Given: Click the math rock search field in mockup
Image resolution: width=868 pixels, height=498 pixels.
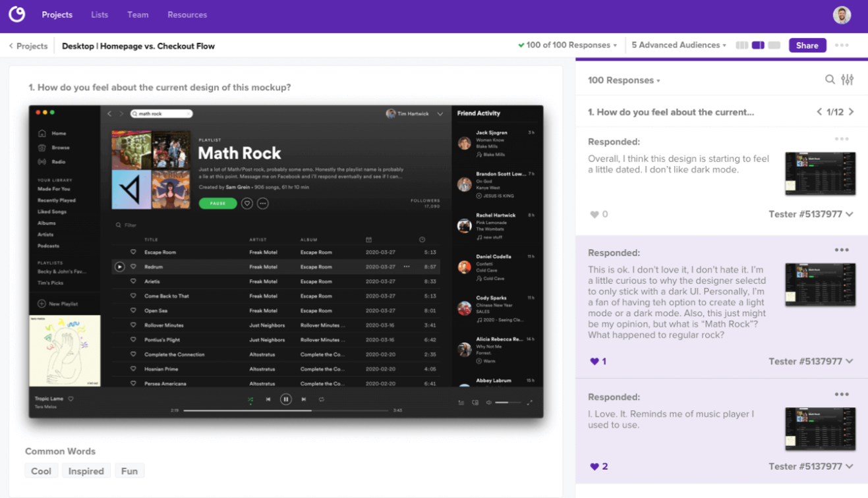Looking at the screenshot, I should (x=161, y=113).
